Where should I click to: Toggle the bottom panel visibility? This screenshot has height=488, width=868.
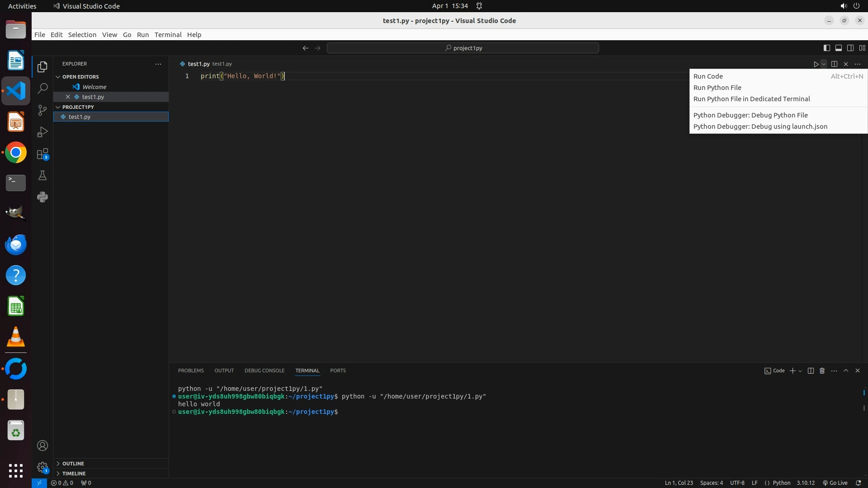pyautogui.click(x=838, y=48)
